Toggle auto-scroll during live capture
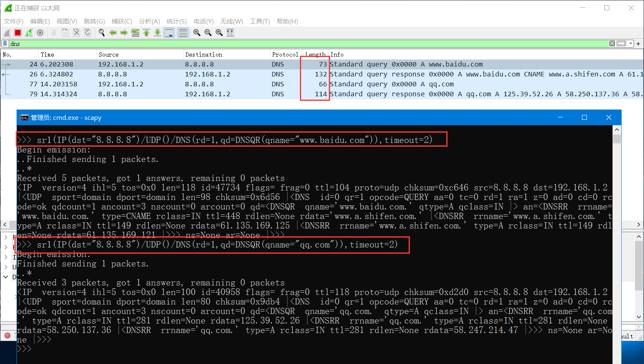644x364 pixels. tap(169, 33)
